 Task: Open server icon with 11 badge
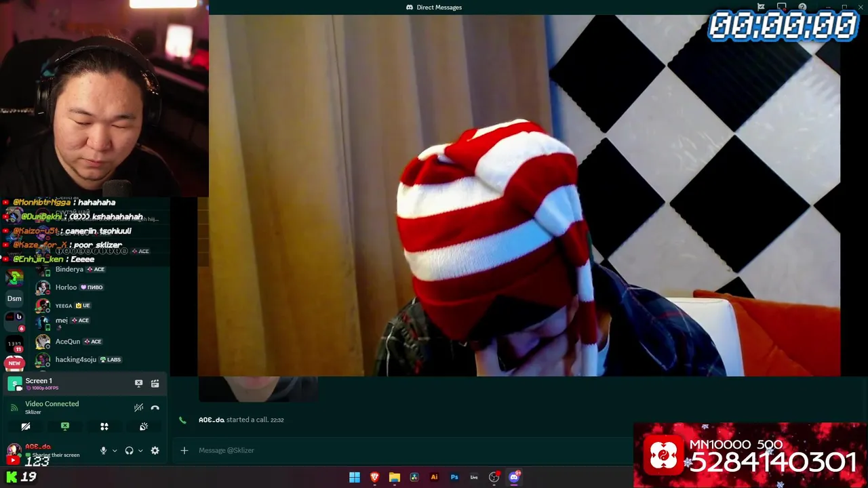pos(14,346)
